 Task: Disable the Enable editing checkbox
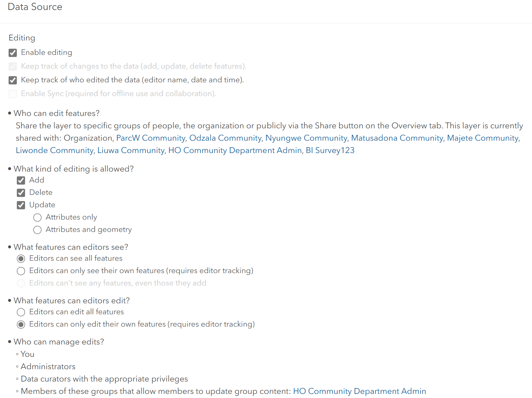(x=13, y=52)
